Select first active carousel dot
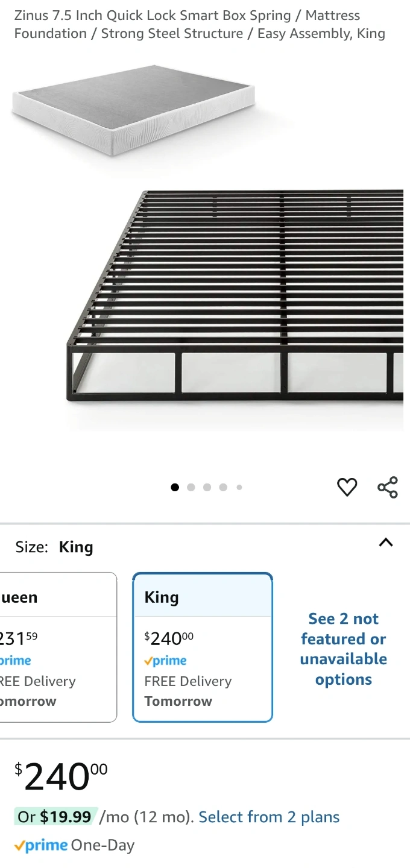410x868 pixels. pyautogui.click(x=175, y=488)
